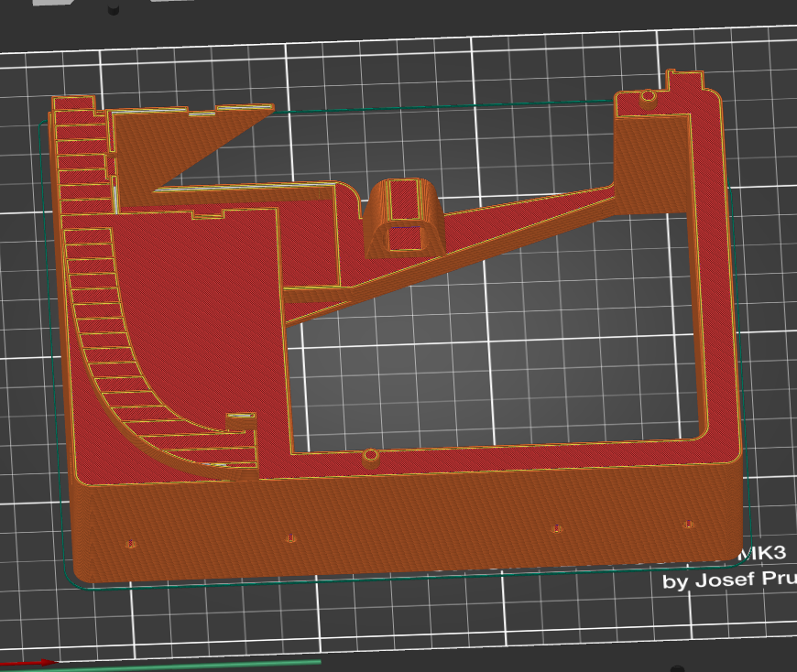Click the MK3 text on the print bed
797x672 pixels.
coord(766,554)
